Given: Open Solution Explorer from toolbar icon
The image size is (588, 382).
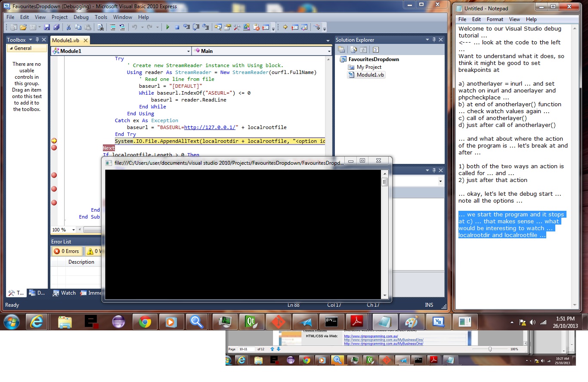Looking at the screenshot, I should coord(218,27).
